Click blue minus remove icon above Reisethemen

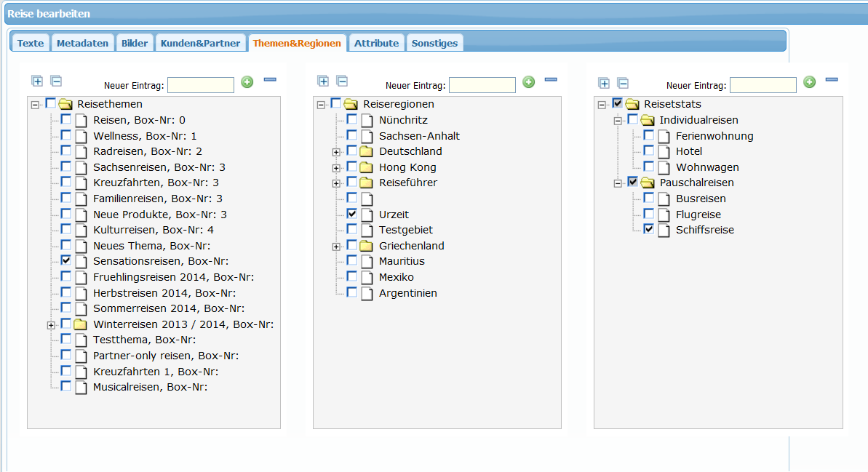[270, 79]
